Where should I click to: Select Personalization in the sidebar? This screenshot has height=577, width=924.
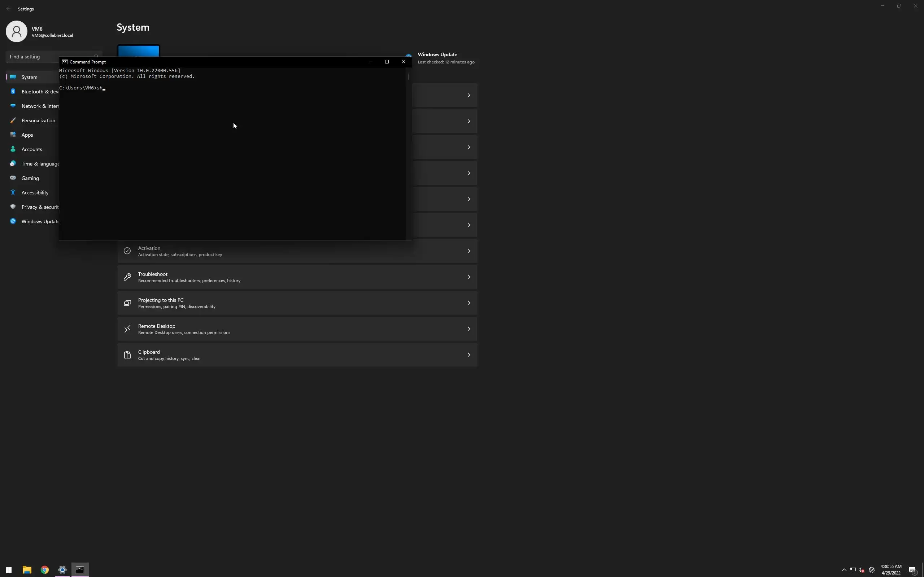38,120
